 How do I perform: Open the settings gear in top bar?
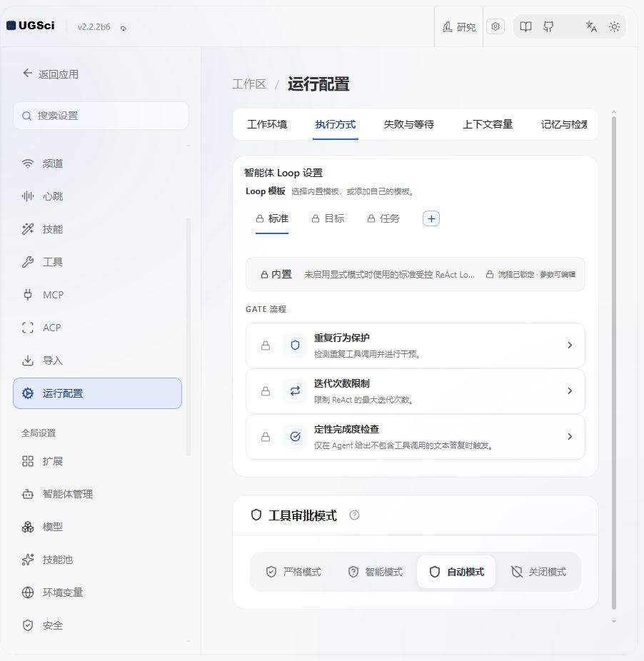[495, 26]
